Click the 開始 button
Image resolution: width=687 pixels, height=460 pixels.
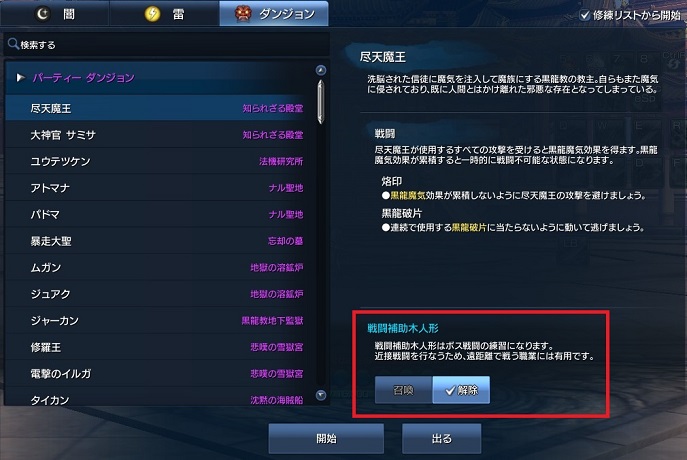click(x=326, y=439)
